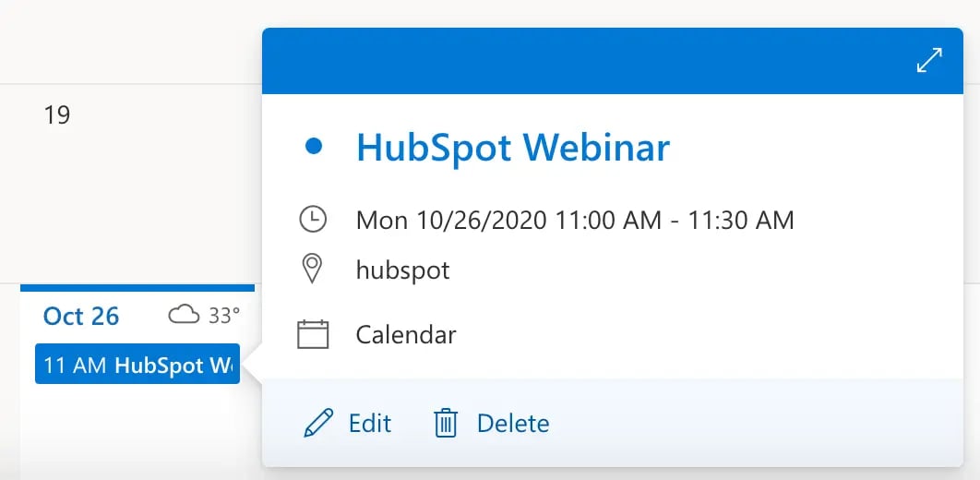Click the hubspot location text

coord(403,270)
